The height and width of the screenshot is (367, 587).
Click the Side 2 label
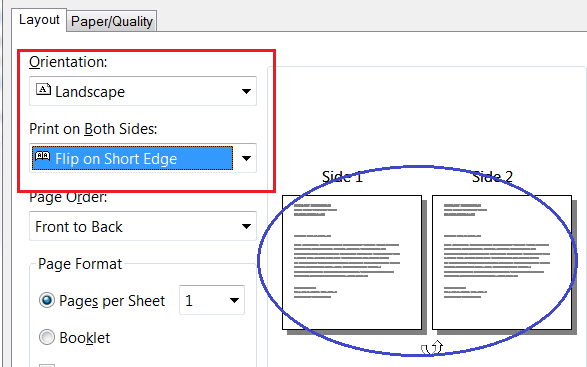pos(492,177)
